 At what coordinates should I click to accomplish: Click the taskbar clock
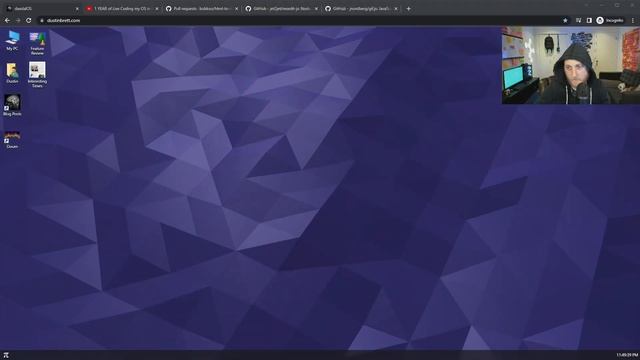pyautogui.click(x=627, y=355)
